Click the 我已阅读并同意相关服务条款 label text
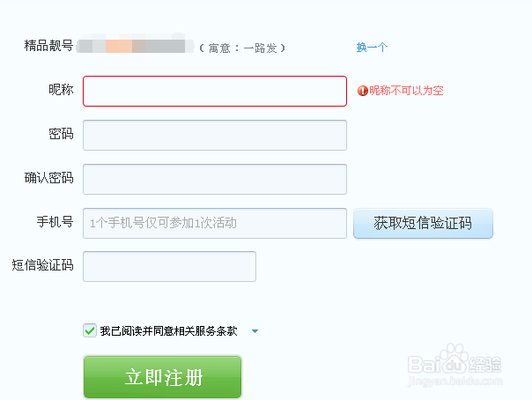This screenshot has height=400, width=532. (x=168, y=331)
